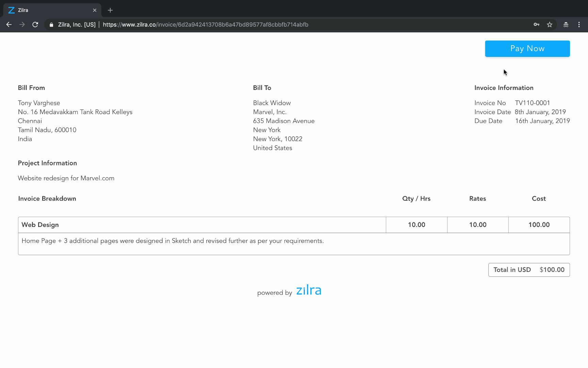Viewport: 588px width, 368px height.
Task: Click the address bar URL
Action: coord(206,25)
